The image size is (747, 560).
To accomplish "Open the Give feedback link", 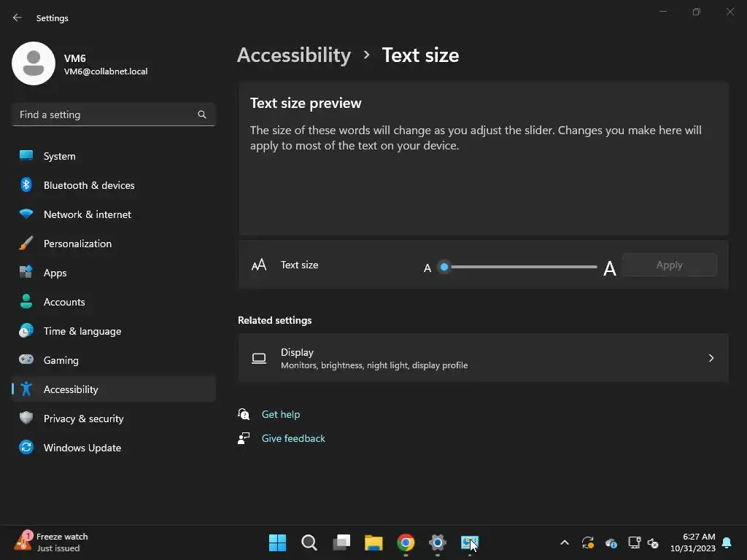I will [x=293, y=438].
